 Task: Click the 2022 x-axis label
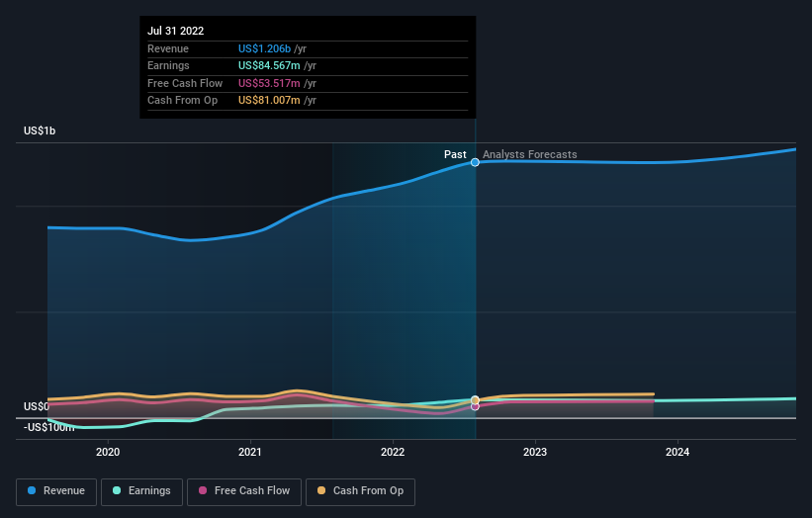coord(393,452)
